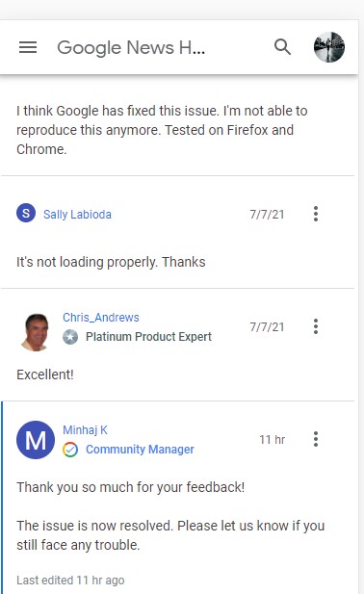Open Minhaj K's profile link
The image size is (364, 594).
86,430
